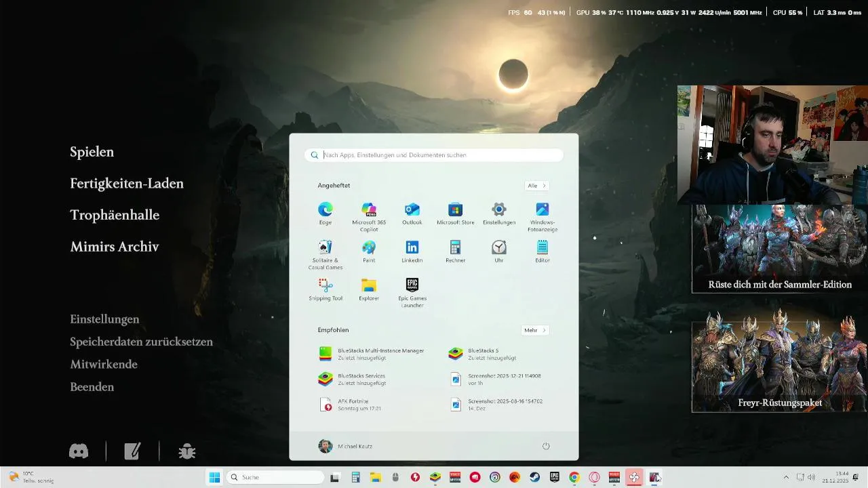This screenshot has height=488, width=868.
Task: Open the Sammler-Edition promo thumbnail
Action: (780, 249)
